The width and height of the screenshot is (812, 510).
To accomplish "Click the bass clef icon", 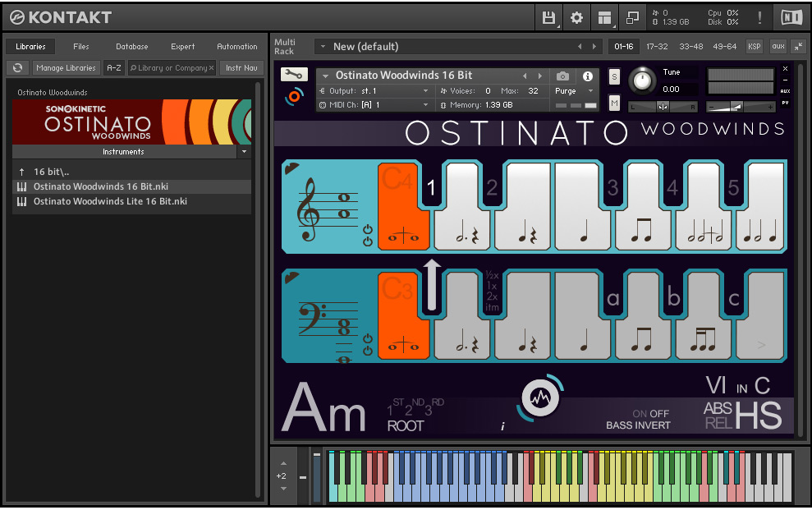I will tap(312, 319).
